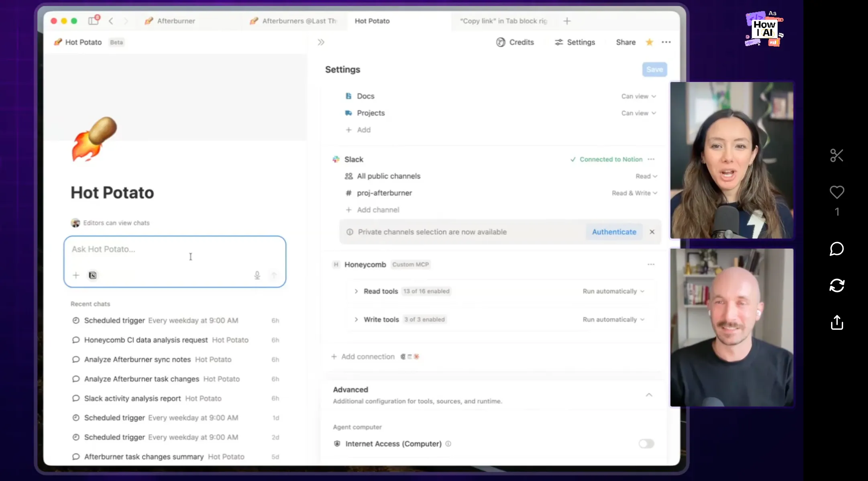Viewport: 868px width, 481px height.
Task: Click Add channel under Slack
Action: (x=373, y=210)
